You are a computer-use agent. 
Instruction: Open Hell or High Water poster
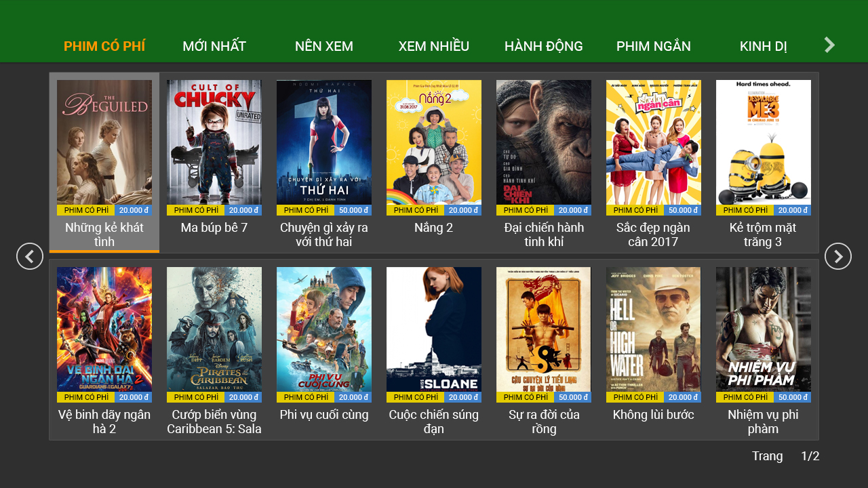coord(654,329)
